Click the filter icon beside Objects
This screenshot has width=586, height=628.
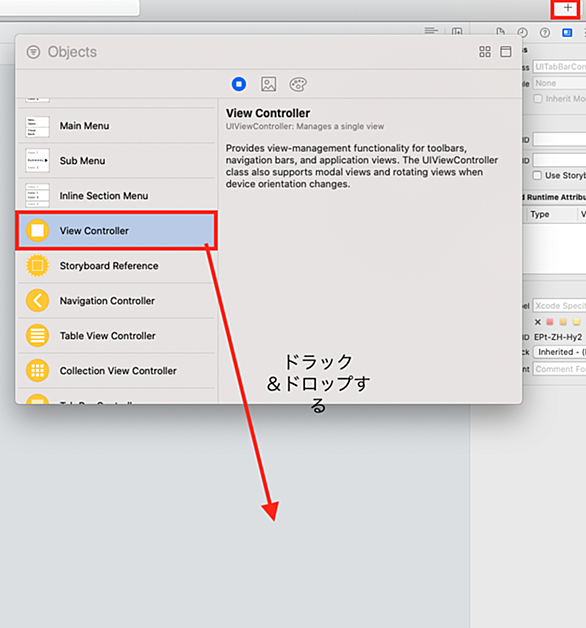33,52
